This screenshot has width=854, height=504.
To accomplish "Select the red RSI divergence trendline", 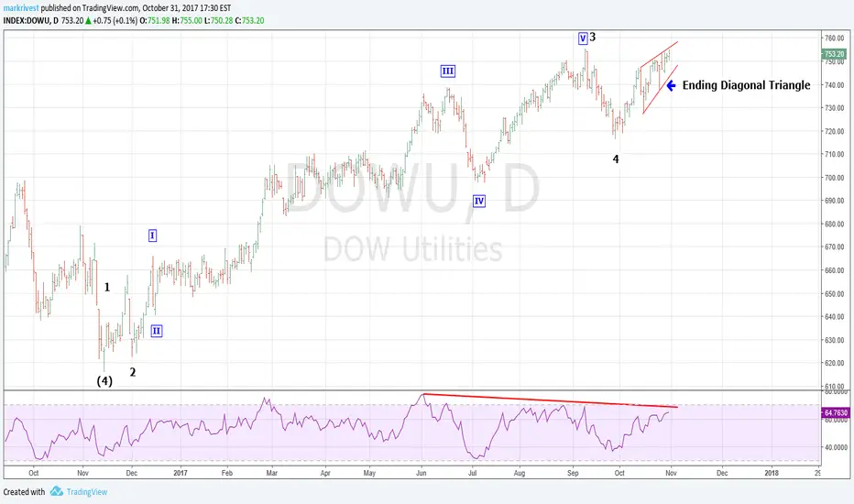I will pyautogui.click(x=550, y=400).
